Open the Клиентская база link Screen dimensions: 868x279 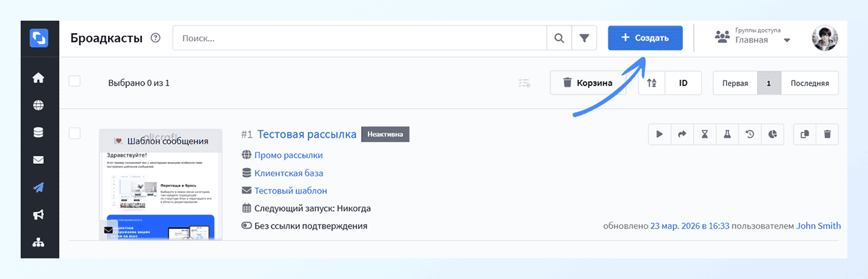pos(289,173)
